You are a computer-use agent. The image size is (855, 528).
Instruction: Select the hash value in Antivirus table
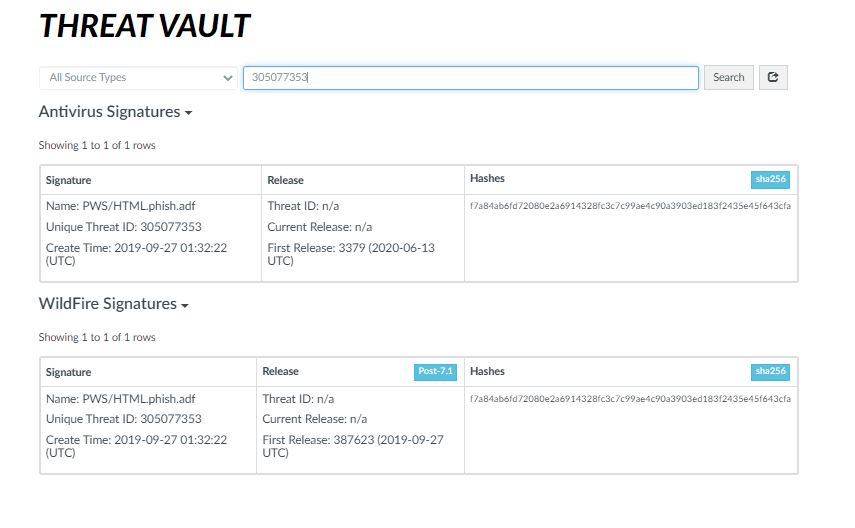[630, 206]
